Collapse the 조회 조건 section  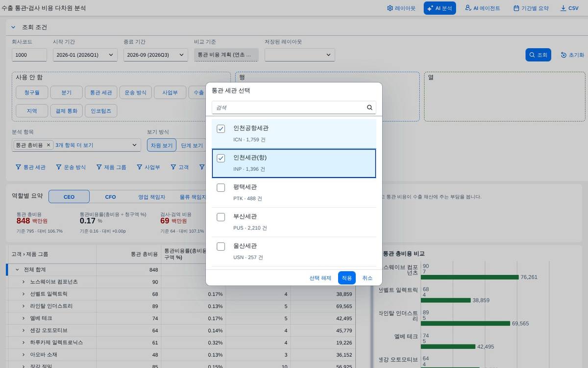(x=13, y=27)
